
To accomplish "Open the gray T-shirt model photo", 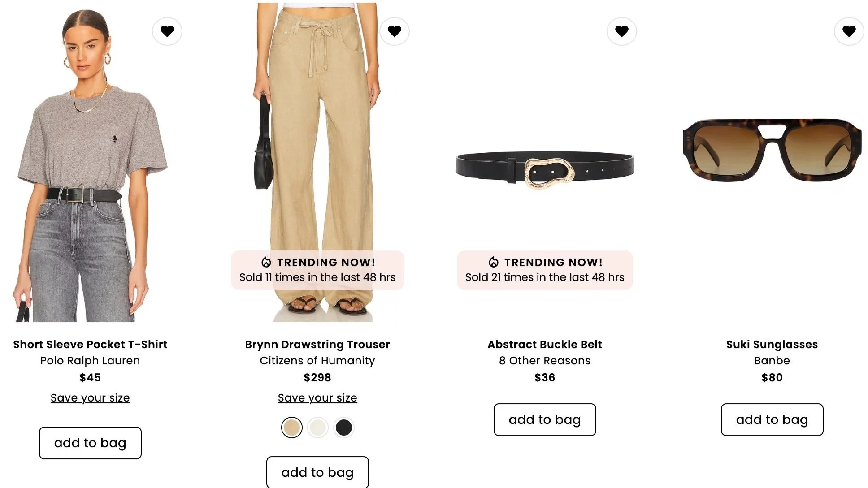I will 90,163.
